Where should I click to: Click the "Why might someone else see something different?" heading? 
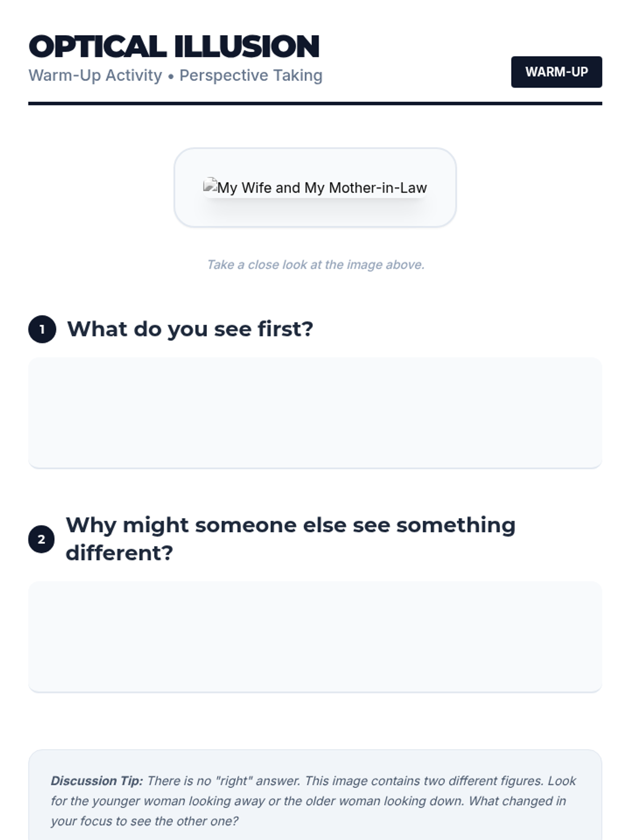click(x=290, y=539)
